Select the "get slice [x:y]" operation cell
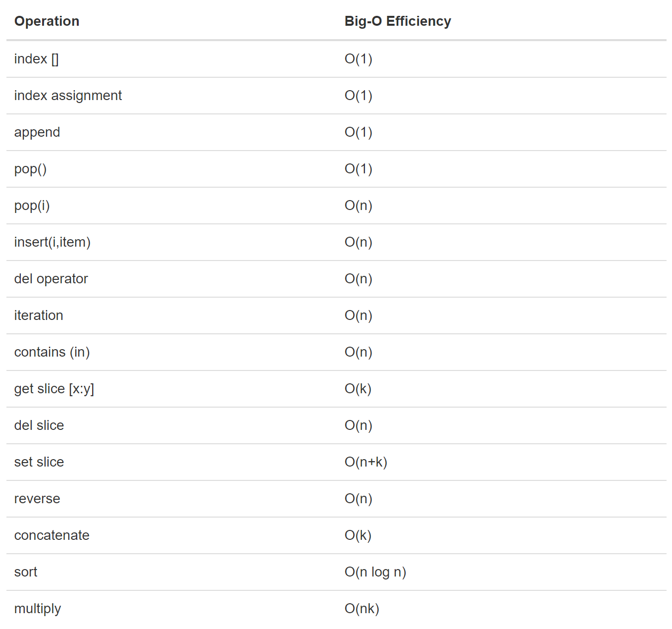 (x=54, y=389)
